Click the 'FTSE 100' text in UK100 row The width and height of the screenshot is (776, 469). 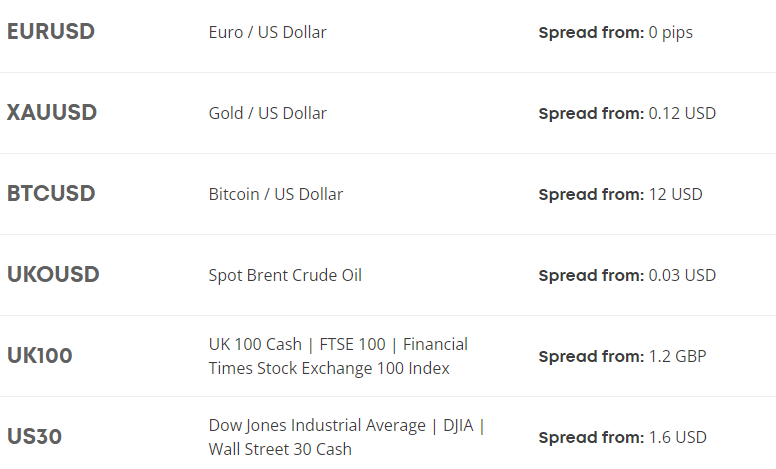[x=352, y=344]
